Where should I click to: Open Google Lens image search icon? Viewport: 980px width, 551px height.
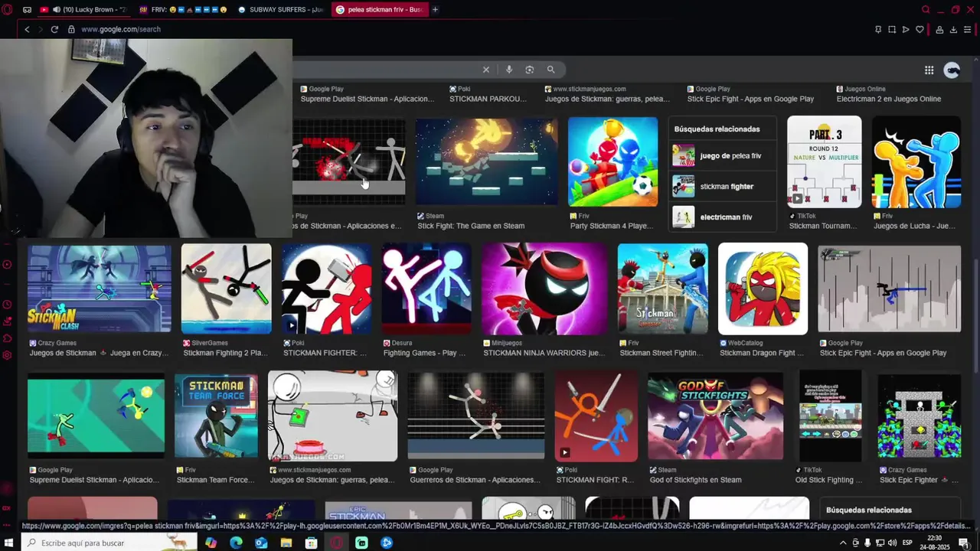tap(529, 70)
